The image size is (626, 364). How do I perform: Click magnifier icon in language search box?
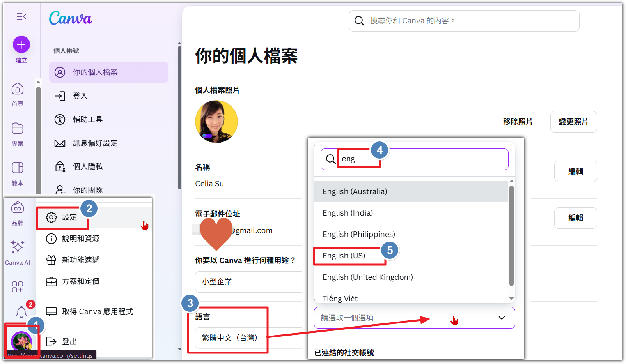331,159
